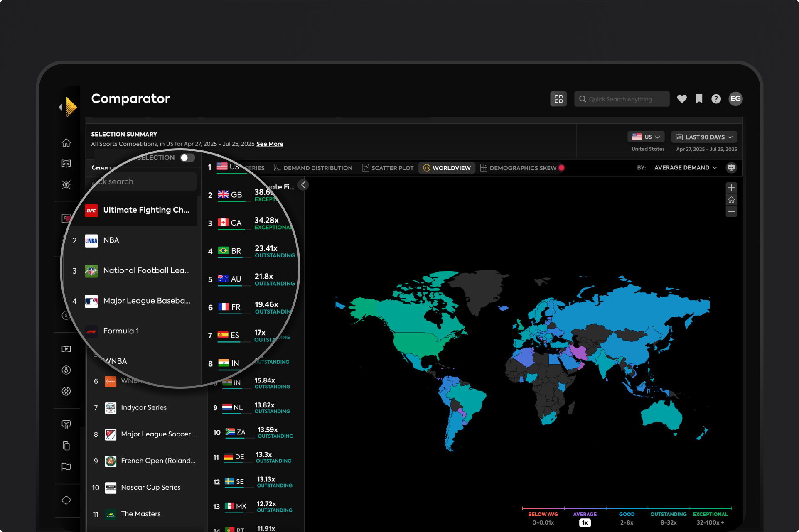The width and height of the screenshot is (799, 532).
Task: Open the book/library sidebar icon
Action: click(x=66, y=164)
